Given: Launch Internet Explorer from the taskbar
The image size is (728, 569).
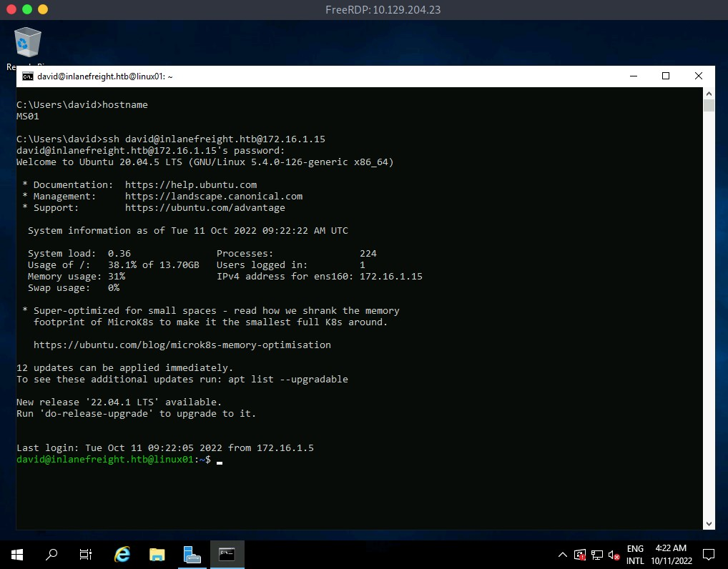Looking at the screenshot, I should (122, 555).
